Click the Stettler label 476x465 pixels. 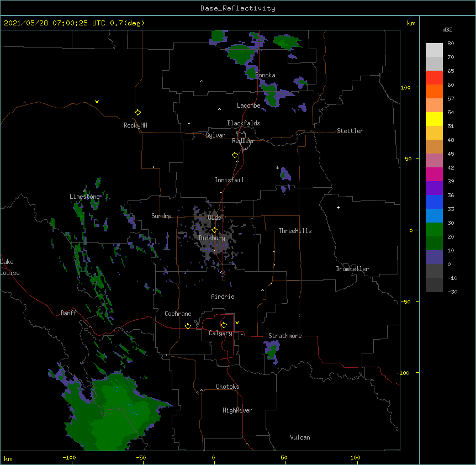(x=350, y=131)
